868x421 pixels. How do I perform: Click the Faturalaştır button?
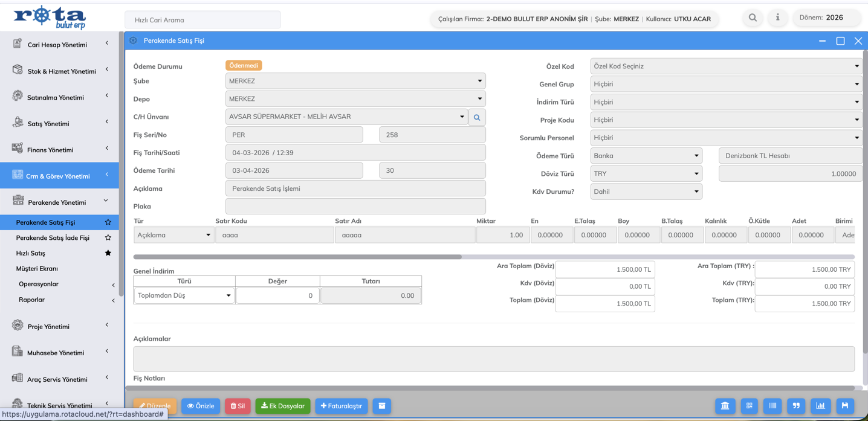click(x=342, y=406)
